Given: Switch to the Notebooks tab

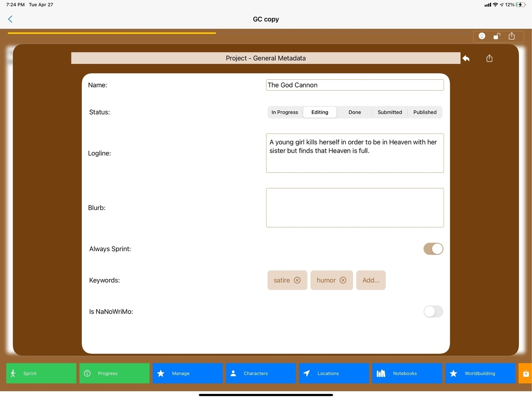Looking at the screenshot, I should tap(407, 373).
